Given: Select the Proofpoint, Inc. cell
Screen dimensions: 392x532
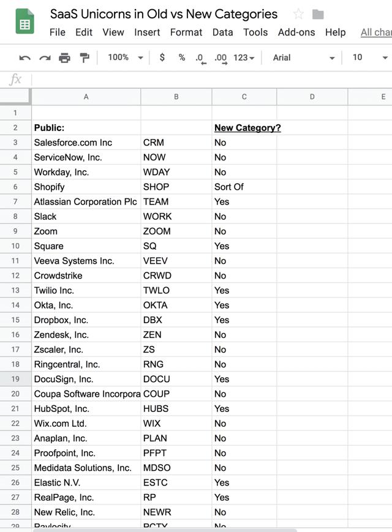Looking at the screenshot, I should (86, 453).
